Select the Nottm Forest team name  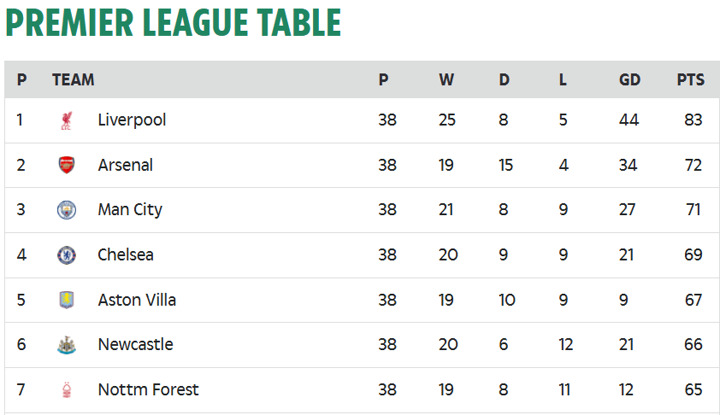coord(148,390)
